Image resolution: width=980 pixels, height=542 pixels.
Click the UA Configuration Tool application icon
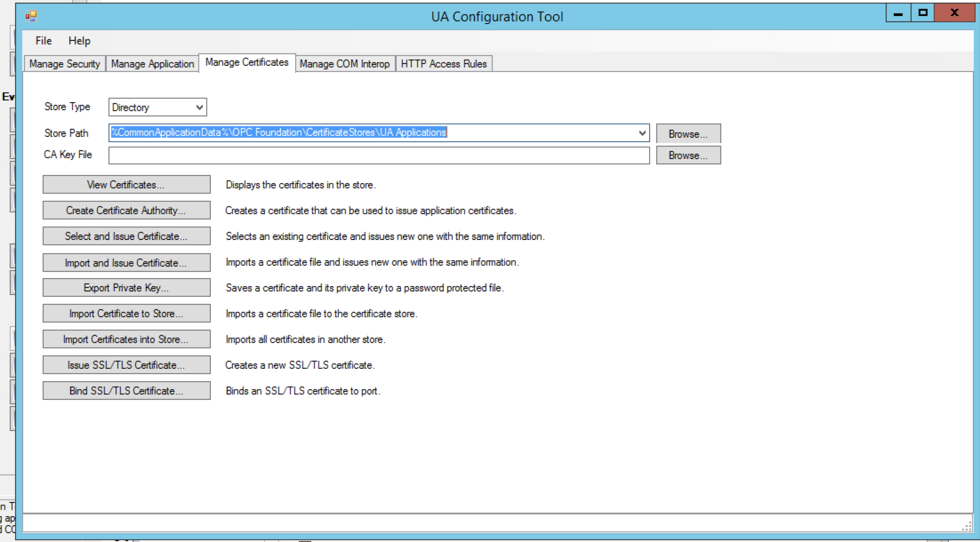(x=30, y=16)
